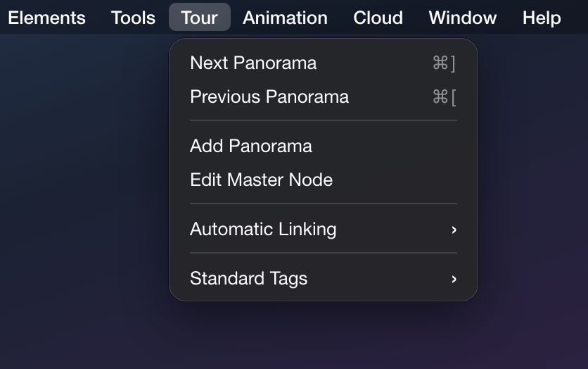Click the Command-] shortcut beside Next Panorama
The height and width of the screenshot is (369, 588).
444,63
